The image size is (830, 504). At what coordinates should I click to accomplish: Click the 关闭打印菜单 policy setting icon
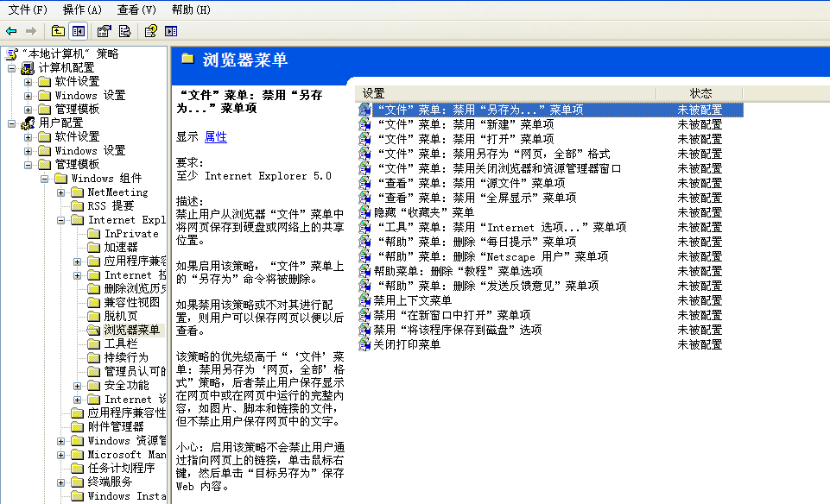click(x=364, y=344)
